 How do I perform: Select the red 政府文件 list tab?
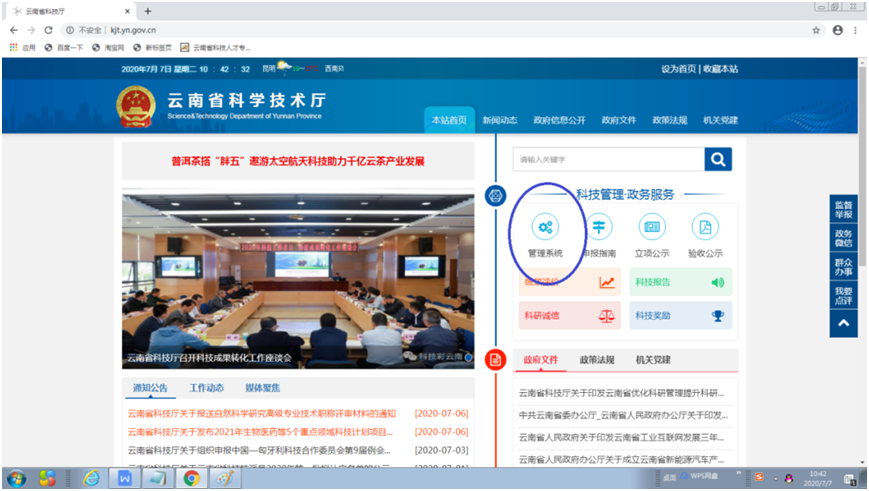pyautogui.click(x=541, y=360)
